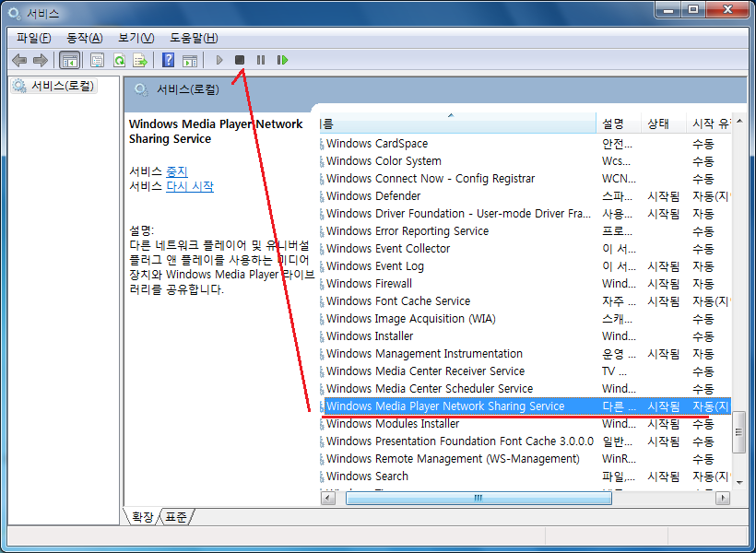Viewport: 756px width, 553px height.
Task: Open the 도움말(H) menu
Action: click(x=194, y=38)
